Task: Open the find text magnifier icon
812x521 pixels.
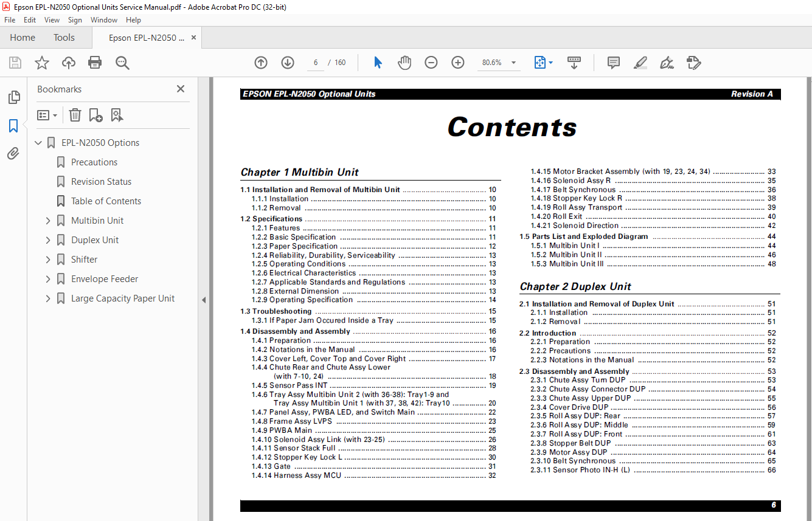Action: (x=122, y=63)
